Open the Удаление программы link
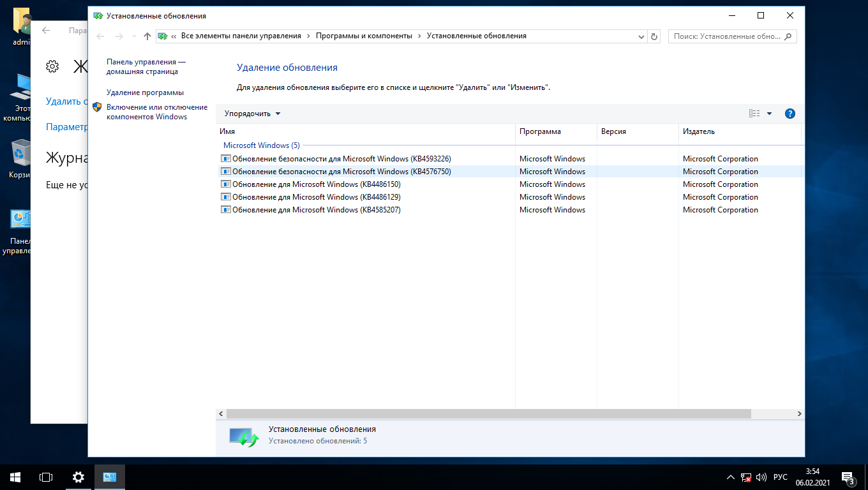868x490 pixels. click(x=145, y=93)
